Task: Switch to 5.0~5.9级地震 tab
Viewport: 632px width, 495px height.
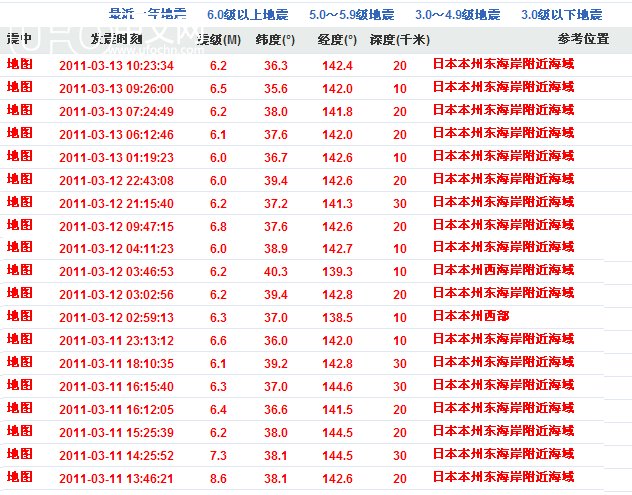Action: (x=351, y=15)
